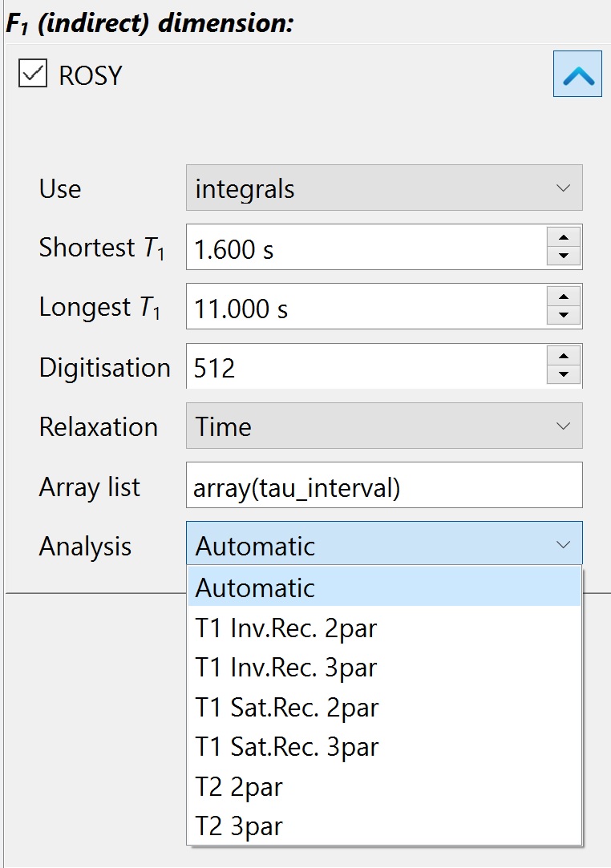Select Automatic from the Analysis list
This screenshot has width=611, height=868.
(x=384, y=587)
